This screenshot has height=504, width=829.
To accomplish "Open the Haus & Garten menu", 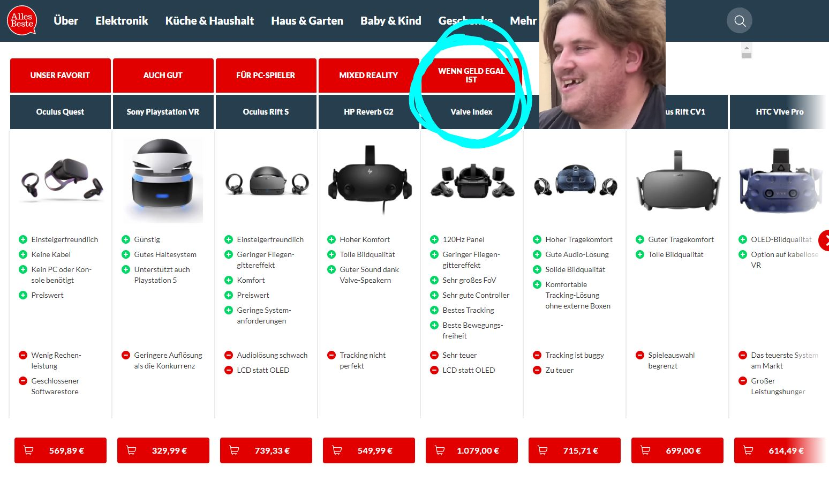I will [307, 21].
